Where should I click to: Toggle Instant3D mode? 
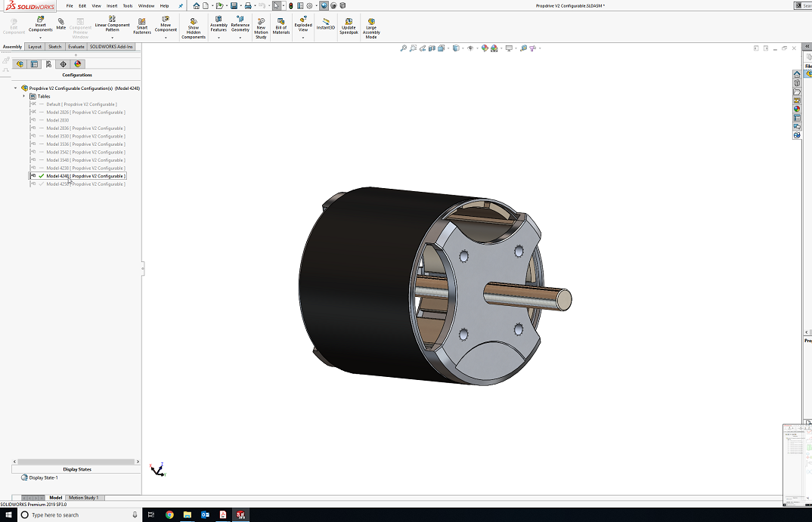coord(326,24)
